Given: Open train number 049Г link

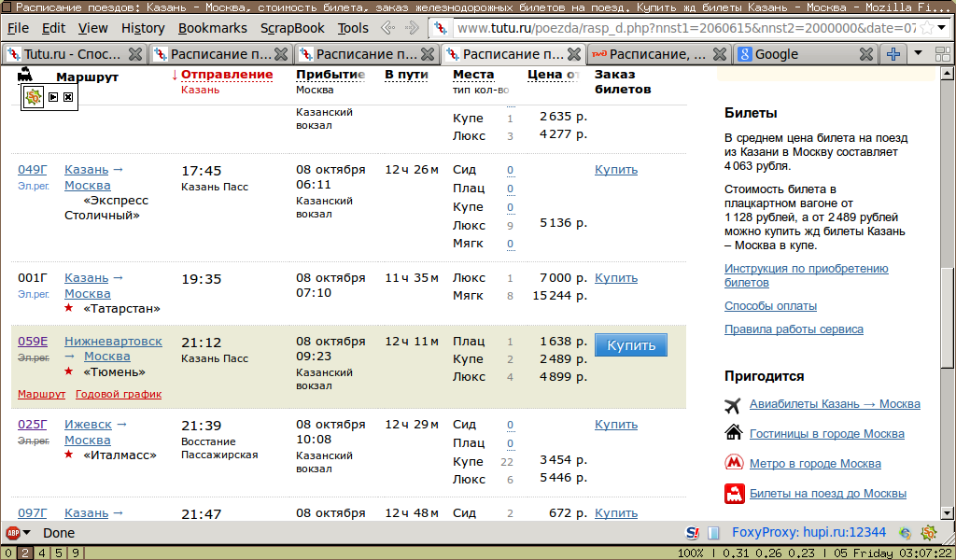Looking at the screenshot, I should [33, 170].
